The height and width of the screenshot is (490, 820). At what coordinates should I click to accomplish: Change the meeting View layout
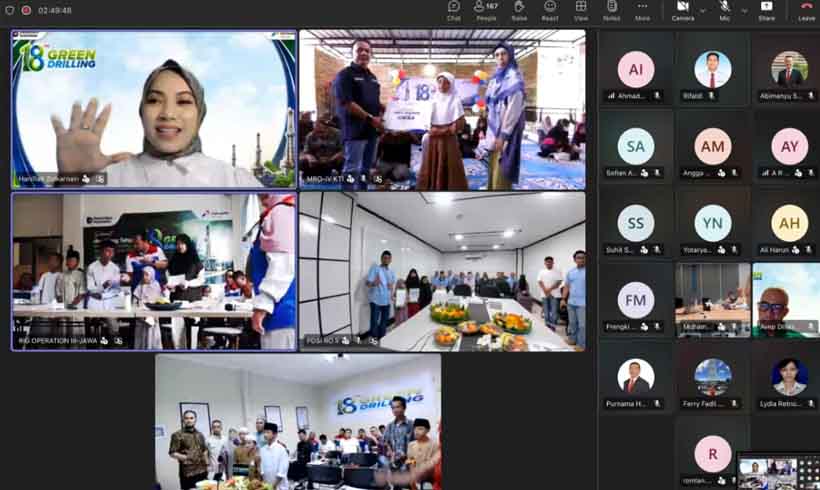point(580,10)
